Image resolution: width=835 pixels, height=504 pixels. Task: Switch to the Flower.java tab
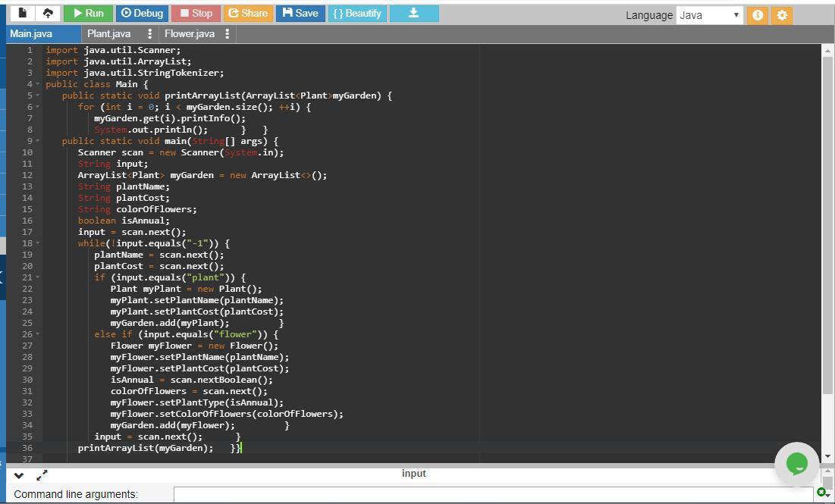[x=190, y=33]
